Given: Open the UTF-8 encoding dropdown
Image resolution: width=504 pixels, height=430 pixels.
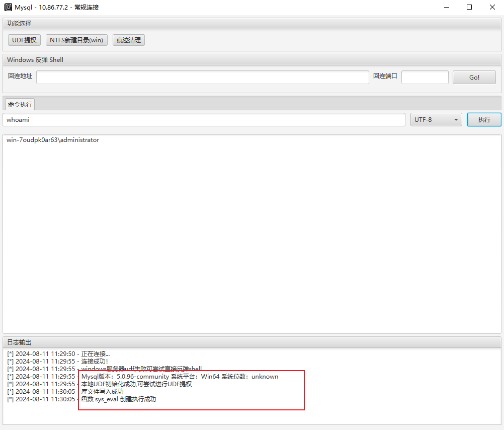Looking at the screenshot, I should [436, 119].
